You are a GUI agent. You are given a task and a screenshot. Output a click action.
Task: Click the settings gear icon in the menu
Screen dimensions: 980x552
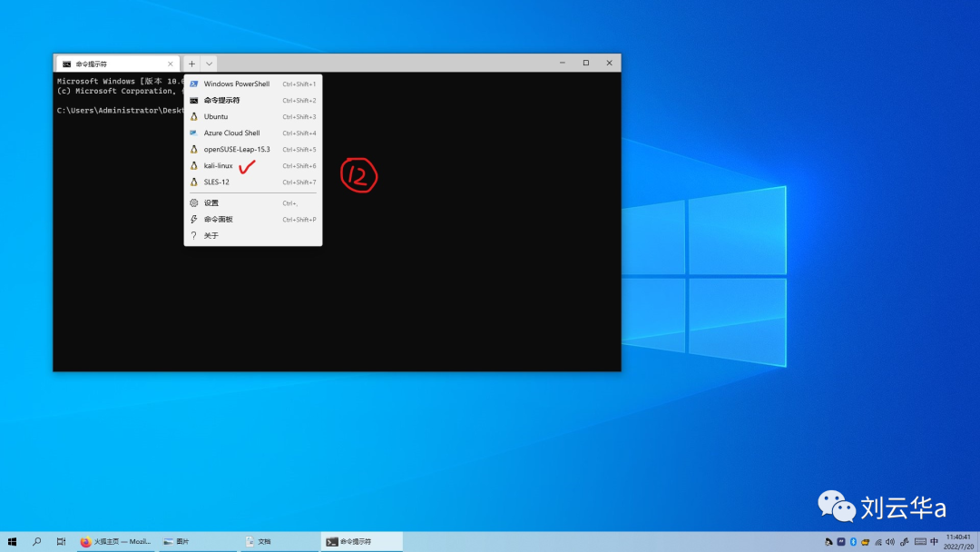tap(194, 203)
